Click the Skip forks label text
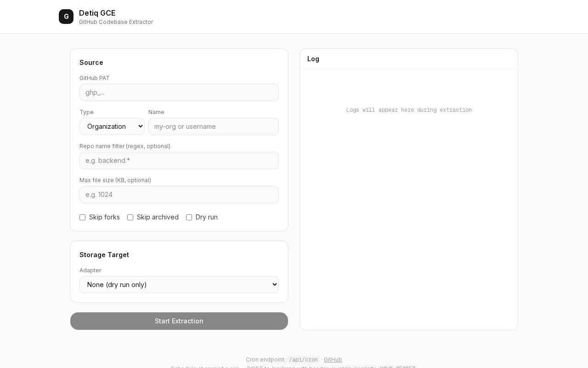588x368 pixels. coord(104,217)
